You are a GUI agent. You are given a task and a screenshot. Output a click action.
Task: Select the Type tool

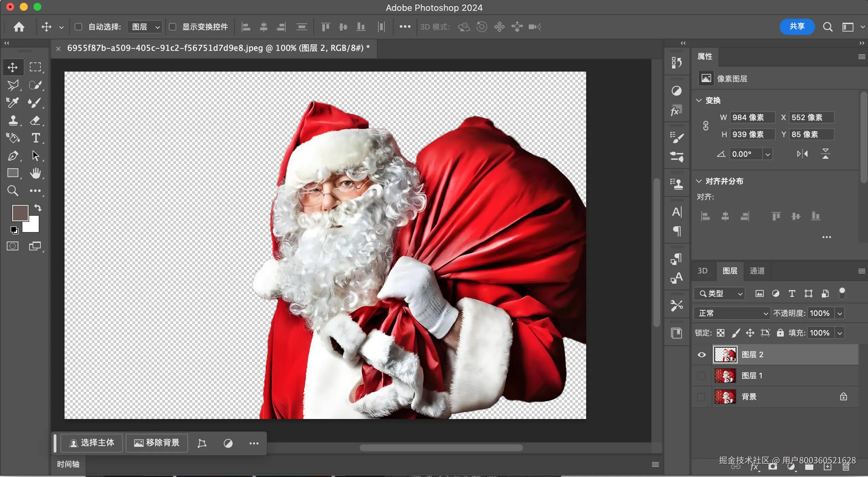click(x=36, y=138)
